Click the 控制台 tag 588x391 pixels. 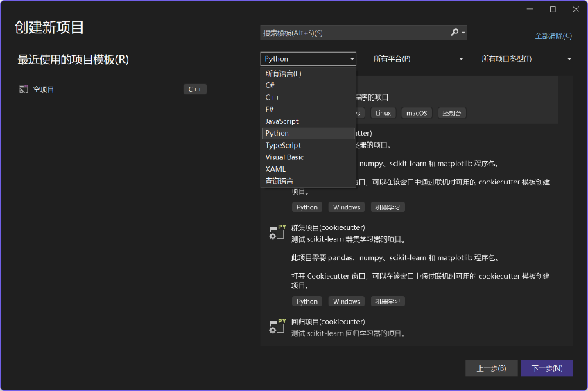[x=452, y=113]
